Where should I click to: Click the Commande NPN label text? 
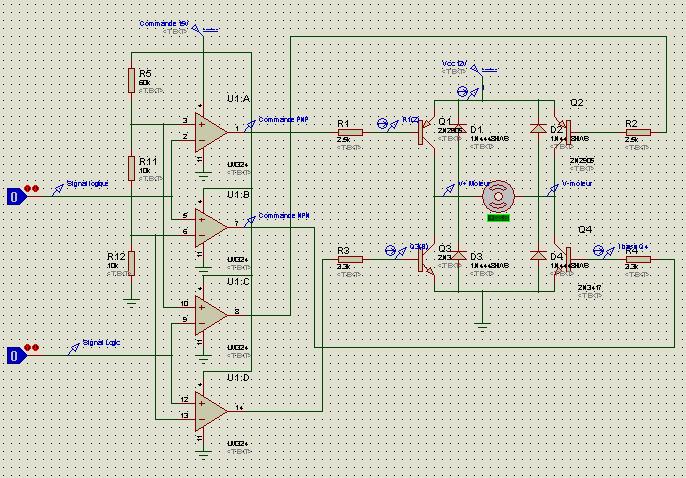(x=284, y=215)
